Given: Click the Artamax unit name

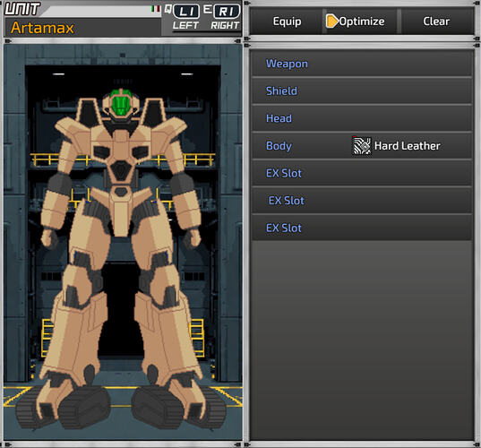Looking at the screenshot, I should pos(42,28).
